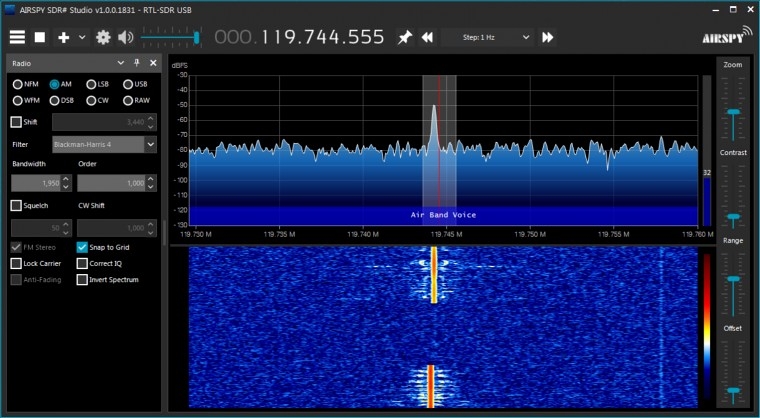
Task: Select RAW demodulation mode
Action: [136, 101]
